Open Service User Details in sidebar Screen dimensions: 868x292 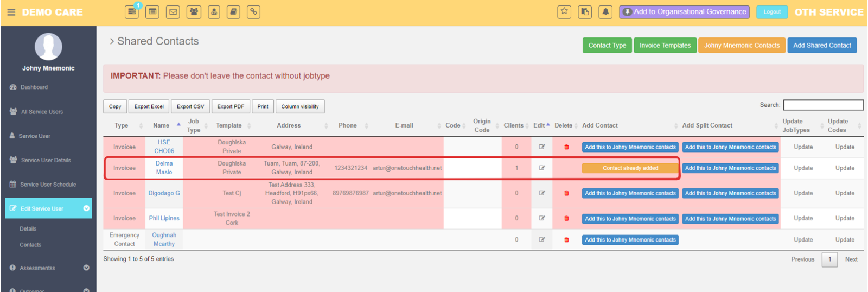(46, 160)
